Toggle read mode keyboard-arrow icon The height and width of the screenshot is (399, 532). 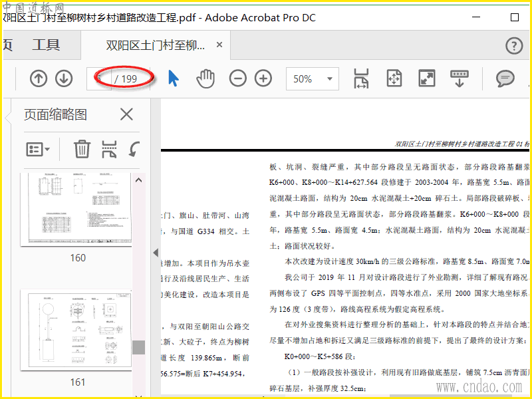(x=459, y=78)
